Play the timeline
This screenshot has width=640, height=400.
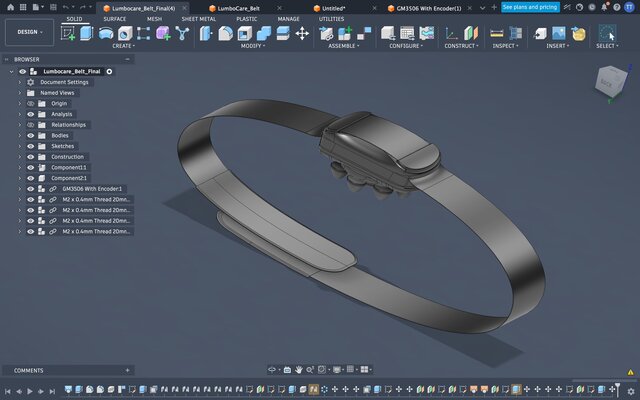point(30,391)
